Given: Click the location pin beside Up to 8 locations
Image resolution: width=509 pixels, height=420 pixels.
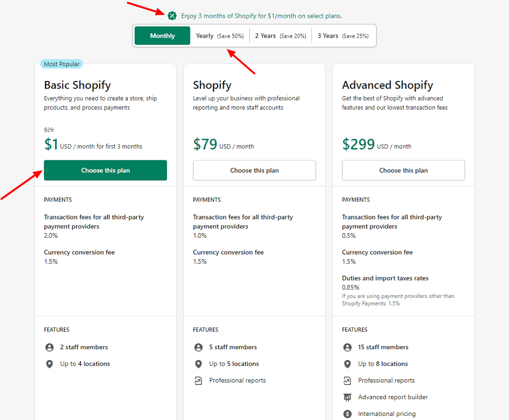Looking at the screenshot, I should tap(347, 364).
